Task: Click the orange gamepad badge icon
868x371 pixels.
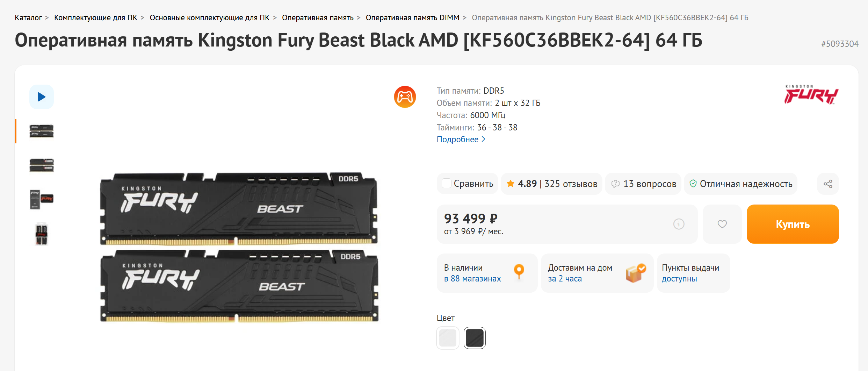Action: tap(405, 97)
